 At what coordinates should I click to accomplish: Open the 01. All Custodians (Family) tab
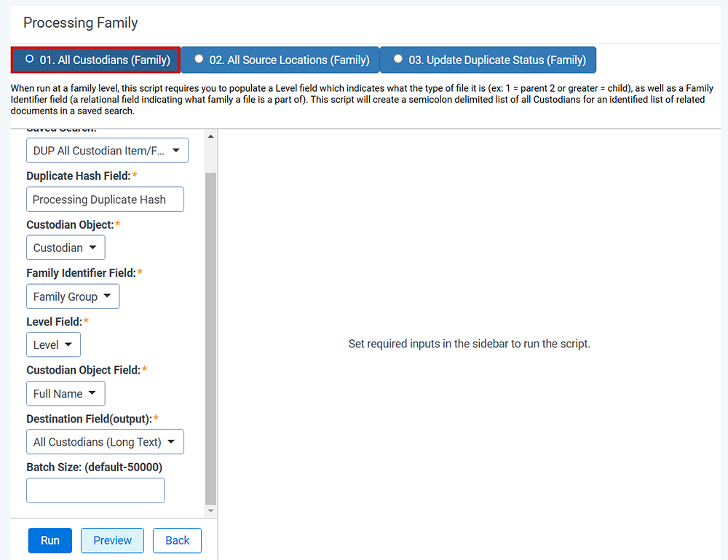click(95, 60)
